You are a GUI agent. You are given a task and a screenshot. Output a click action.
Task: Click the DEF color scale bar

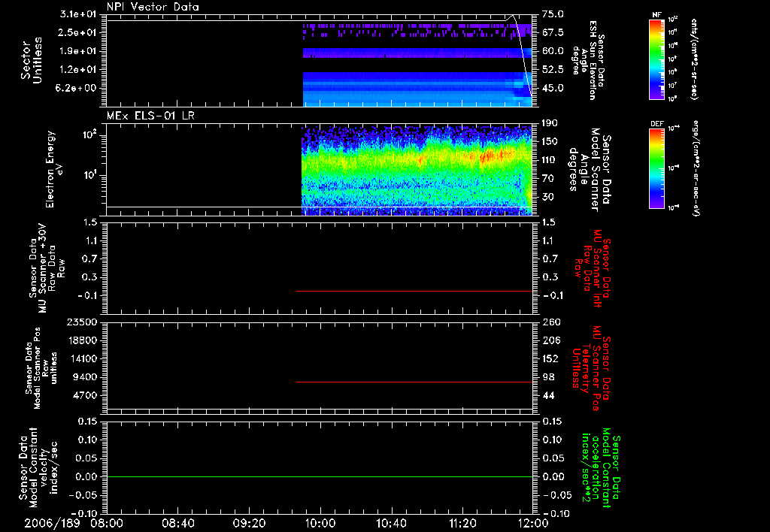pyautogui.click(x=656, y=168)
